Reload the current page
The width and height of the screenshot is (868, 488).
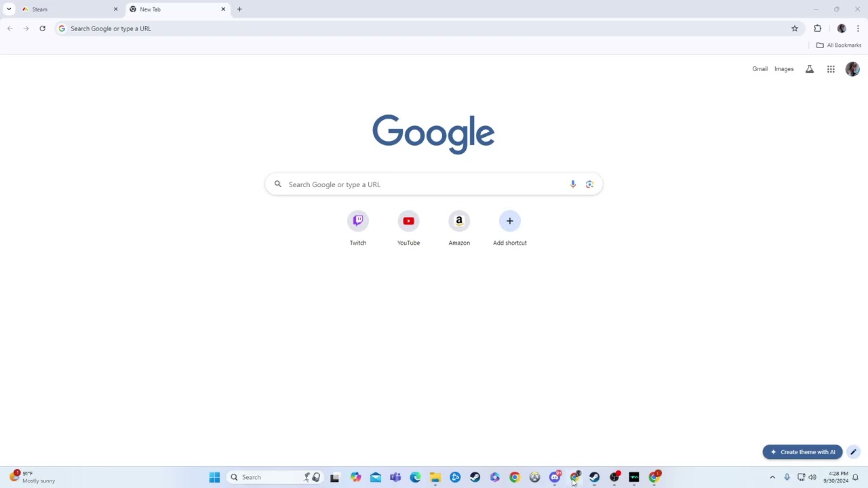pyautogui.click(x=42, y=28)
